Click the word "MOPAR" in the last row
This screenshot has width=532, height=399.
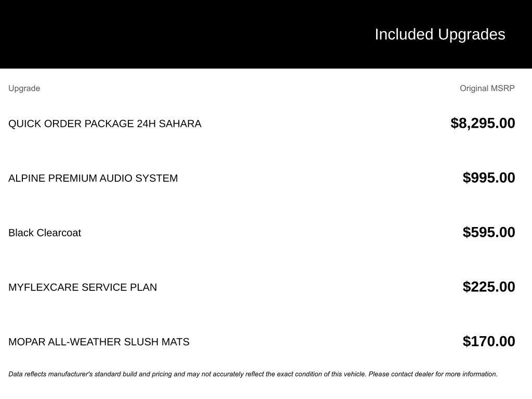click(x=27, y=342)
